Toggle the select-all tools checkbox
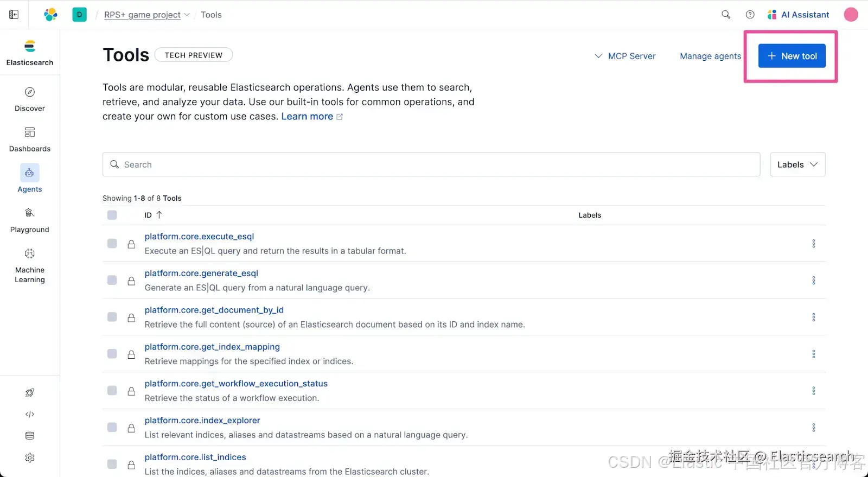 point(112,215)
